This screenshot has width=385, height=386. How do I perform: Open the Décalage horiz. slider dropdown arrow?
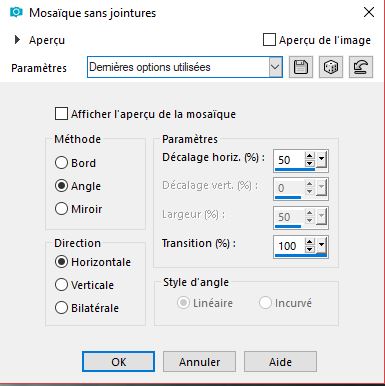pyautogui.click(x=321, y=159)
